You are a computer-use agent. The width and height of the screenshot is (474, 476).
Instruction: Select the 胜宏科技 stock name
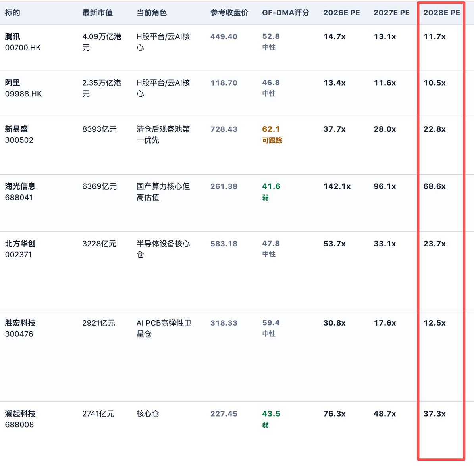point(20,323)
